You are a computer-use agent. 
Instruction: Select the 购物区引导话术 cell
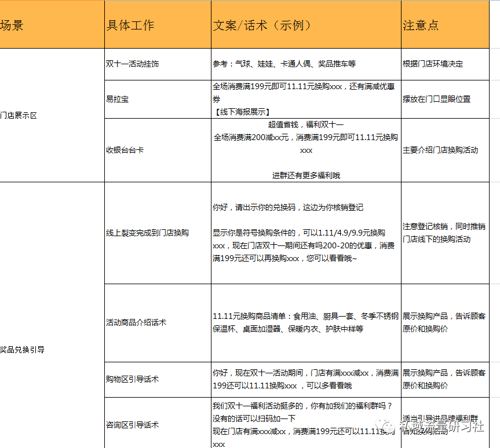pos(158,380)
